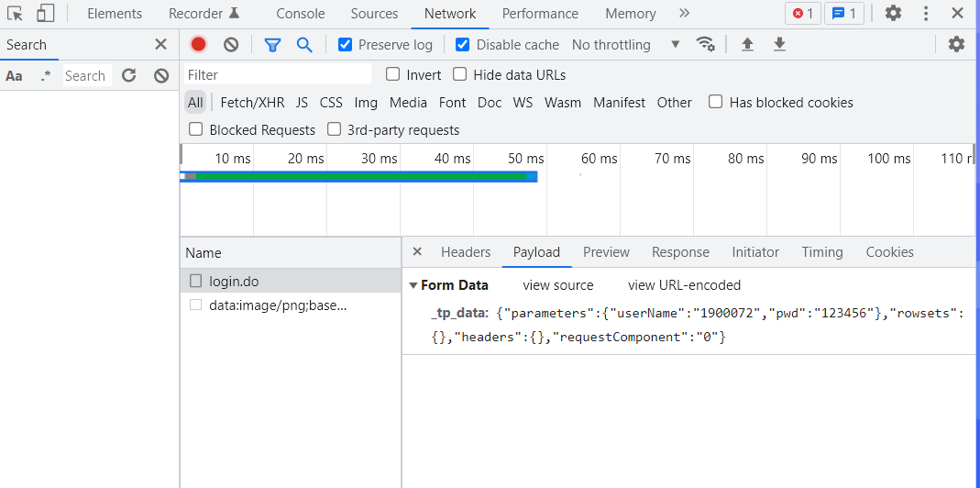Open the Performance tab
This screenshot has height=488, width=980.
[540, 13]
